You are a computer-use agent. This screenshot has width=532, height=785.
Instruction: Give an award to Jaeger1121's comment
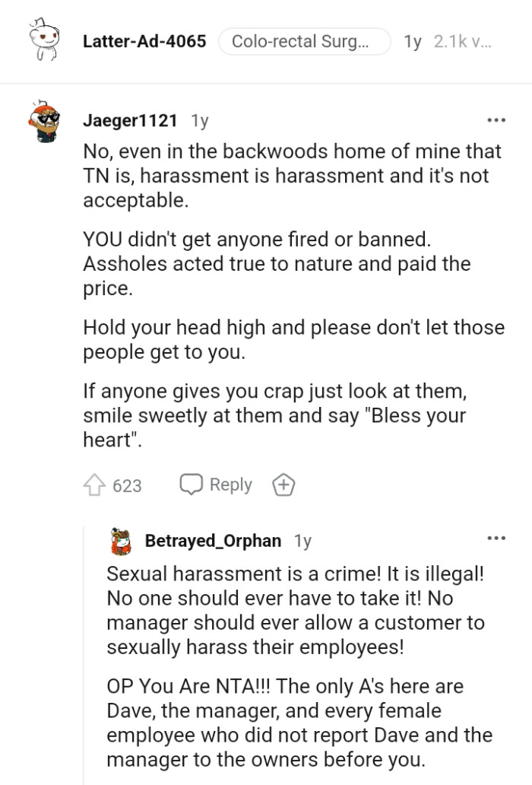tap(283, 485)
